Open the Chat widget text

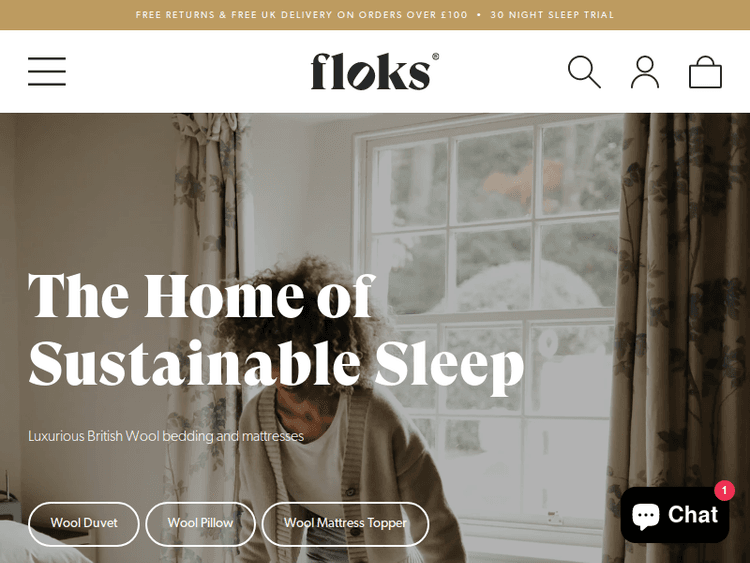pyautogui.click(x=693, y=515)
